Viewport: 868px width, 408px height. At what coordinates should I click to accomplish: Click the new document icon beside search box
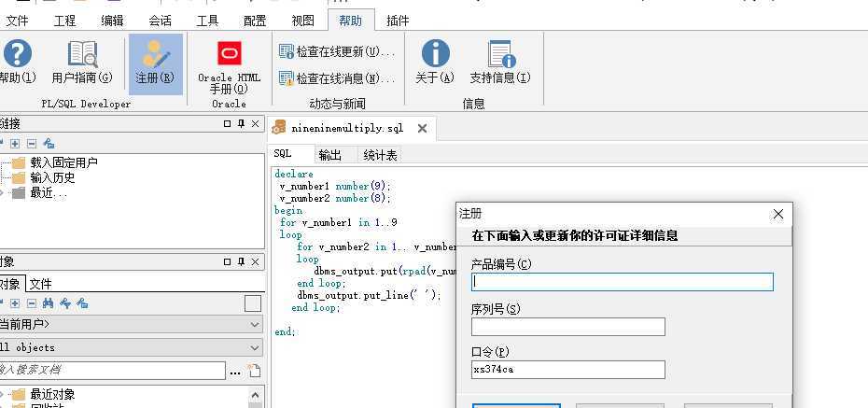(254, 371)
